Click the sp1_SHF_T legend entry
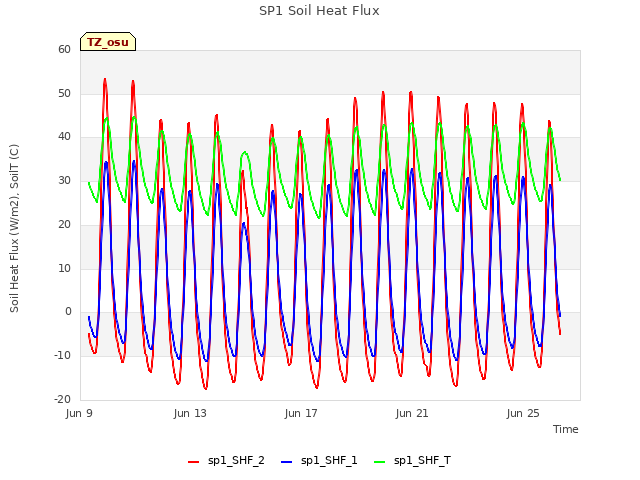 (412, 461)
